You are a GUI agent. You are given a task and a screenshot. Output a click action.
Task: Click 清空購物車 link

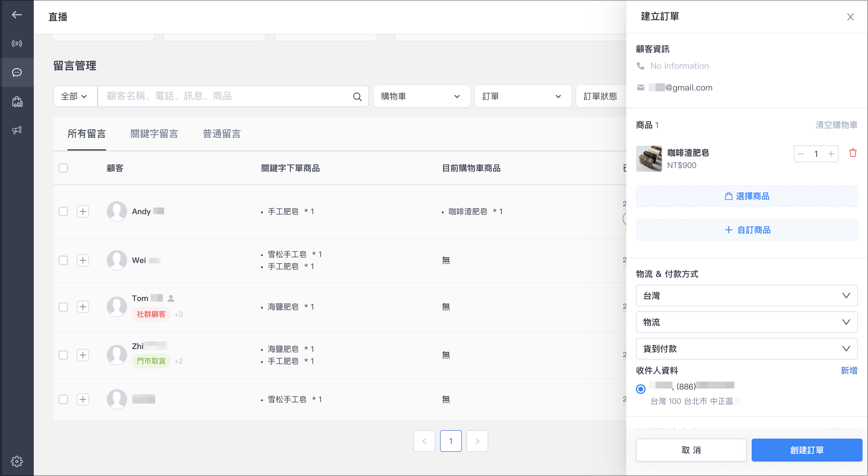coord(836,125)
